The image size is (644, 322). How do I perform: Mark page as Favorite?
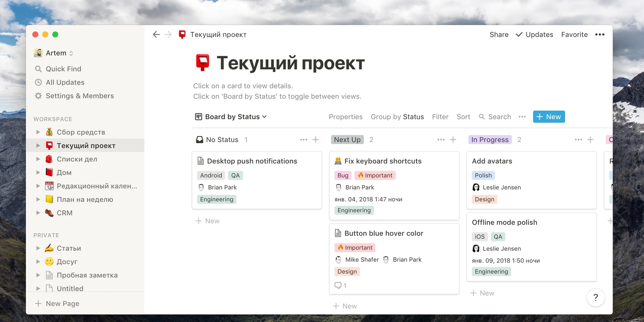(574, 35)
